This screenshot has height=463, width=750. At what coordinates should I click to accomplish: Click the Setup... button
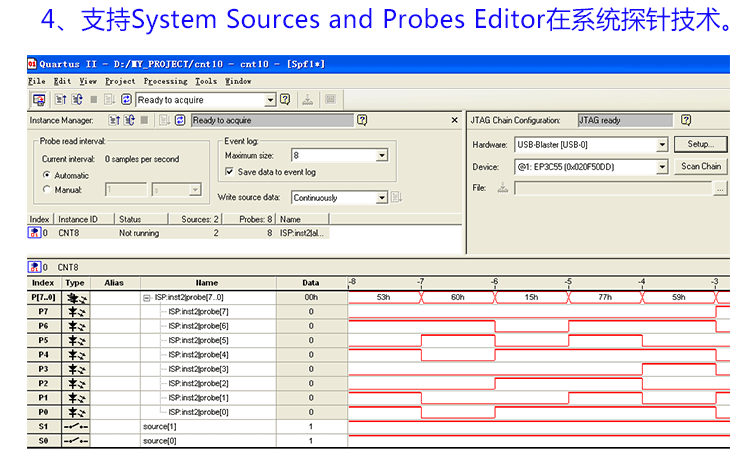700,144
